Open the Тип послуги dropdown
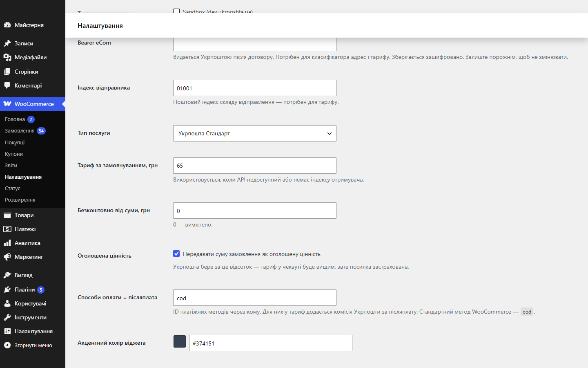 [x=255, y=133]
